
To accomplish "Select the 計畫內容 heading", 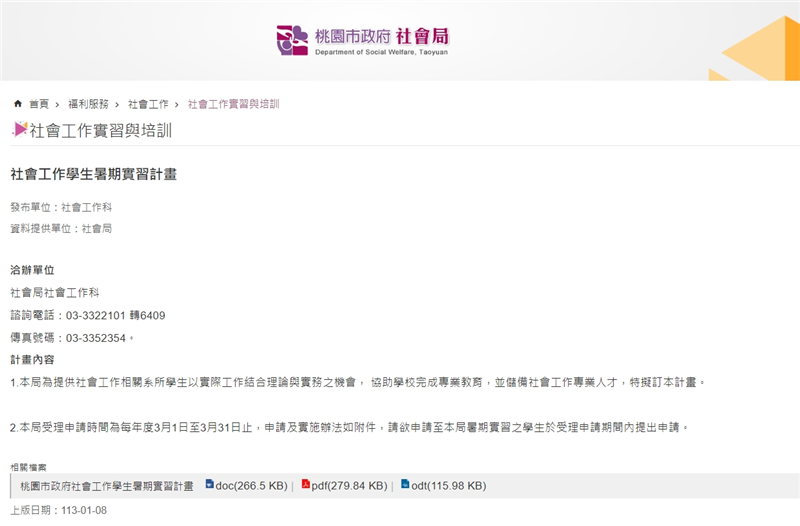I will pos(32,360).
